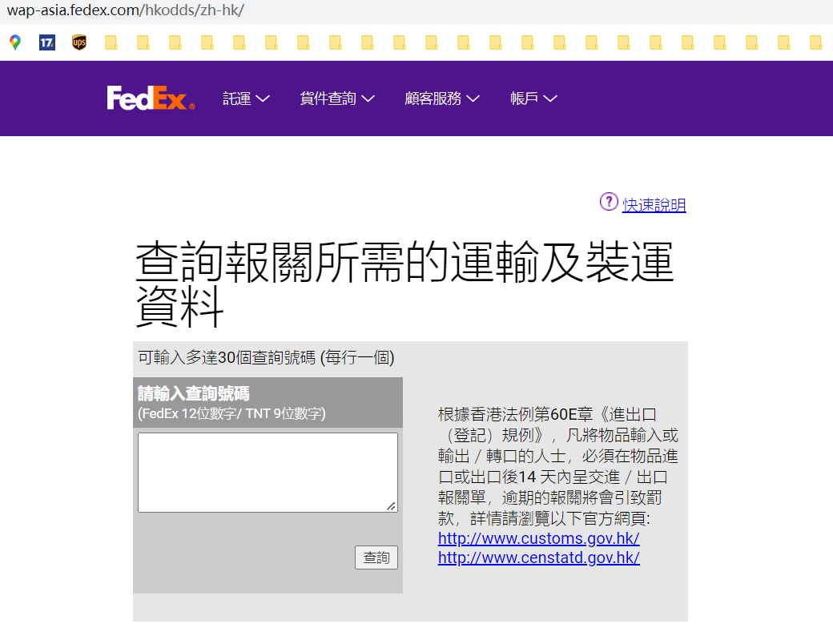This screenshot has height=644, width=833.
Task: Click the FedEx logo
Action: coord(151,99)
